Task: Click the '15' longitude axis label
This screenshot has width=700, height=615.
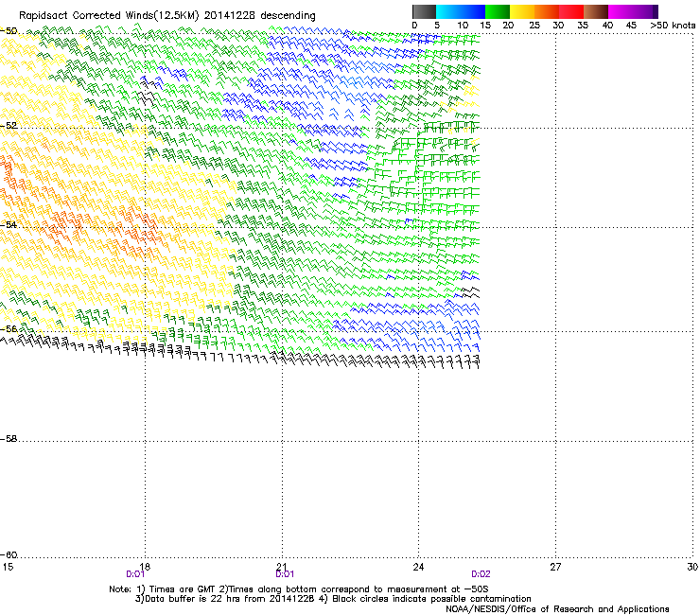Action: pos(8,567)
